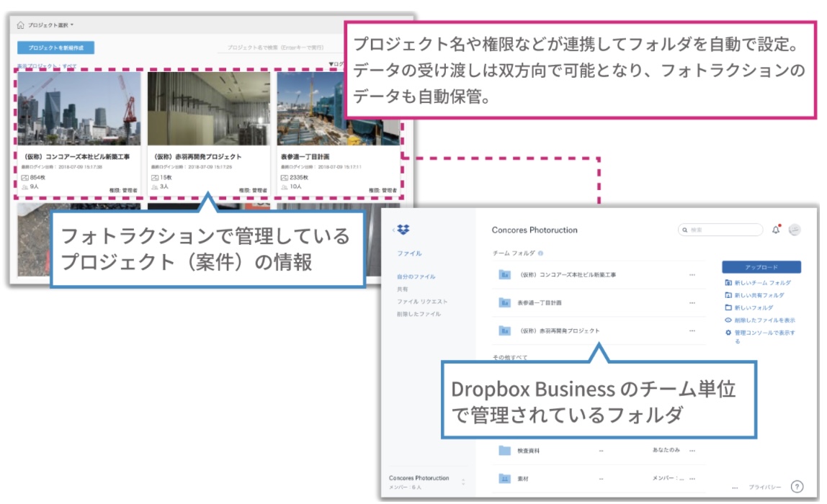Select the card title （仮称）赤羽再開発プロジェクト
Viewport: 827px width, 504px height.
point(197,156)
